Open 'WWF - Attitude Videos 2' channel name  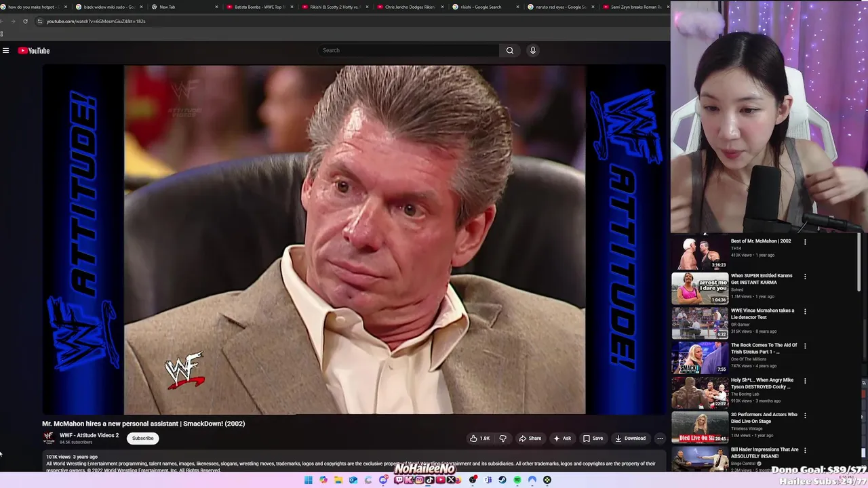[89, 435]
